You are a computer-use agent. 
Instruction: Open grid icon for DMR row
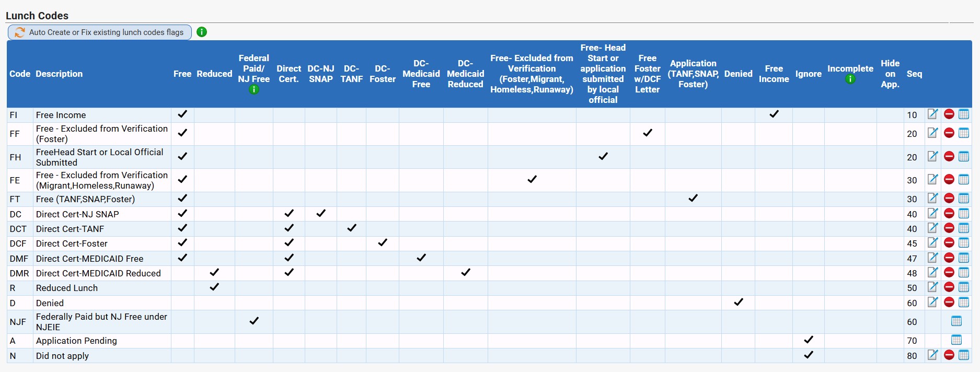coord(964,273)
